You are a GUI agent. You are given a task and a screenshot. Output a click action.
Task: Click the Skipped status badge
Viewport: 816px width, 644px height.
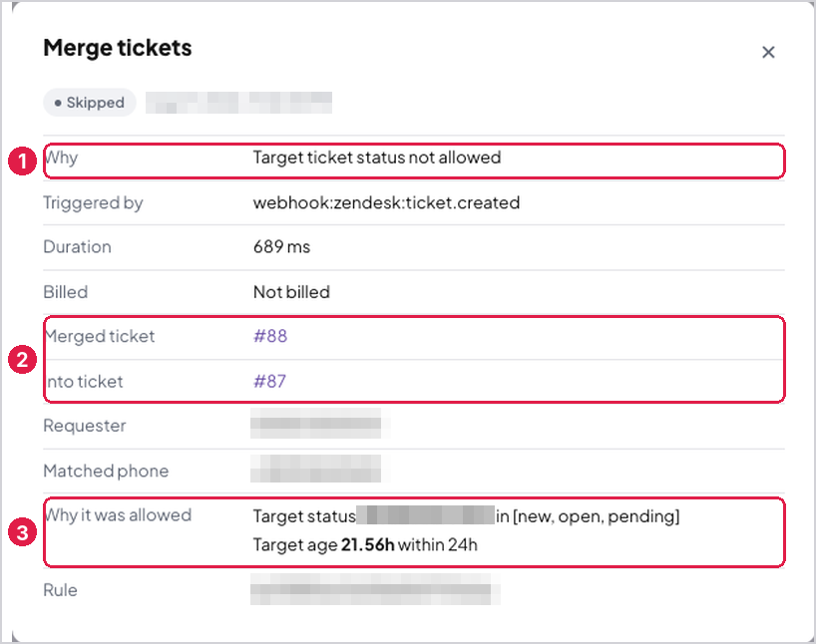click(x=90, y=103)
